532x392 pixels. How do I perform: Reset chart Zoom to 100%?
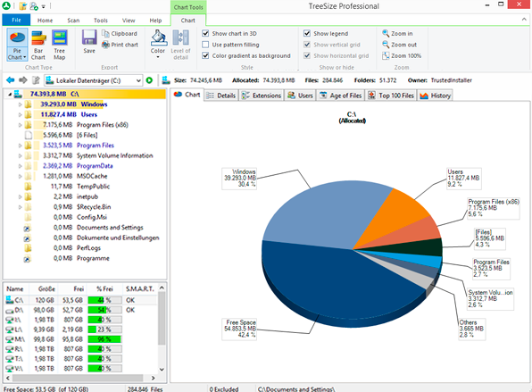tap(402, 55)
